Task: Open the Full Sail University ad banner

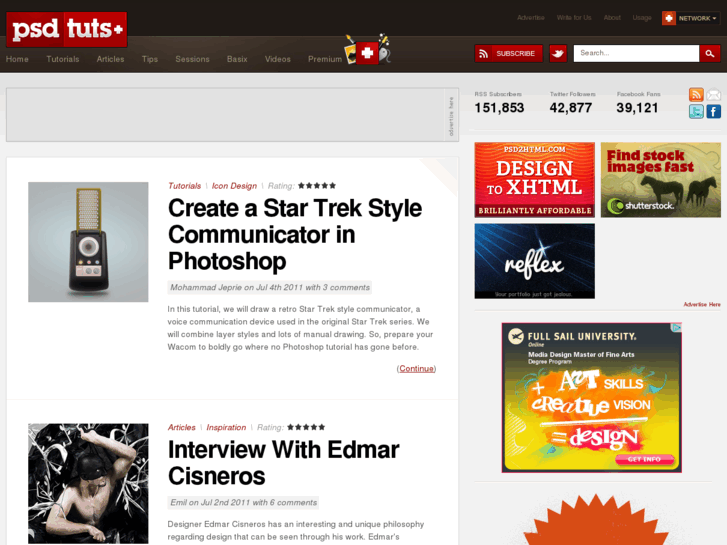Action: [x=592, y=398]
